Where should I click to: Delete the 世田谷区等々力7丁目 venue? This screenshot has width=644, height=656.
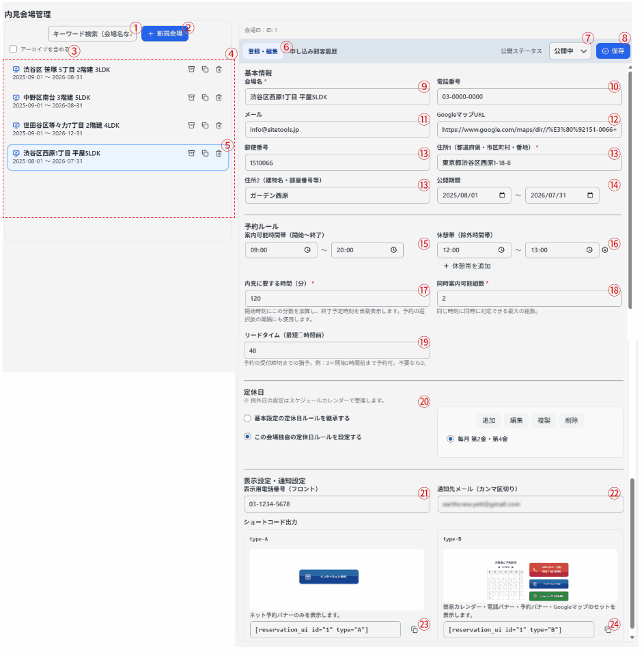[219, 126]
